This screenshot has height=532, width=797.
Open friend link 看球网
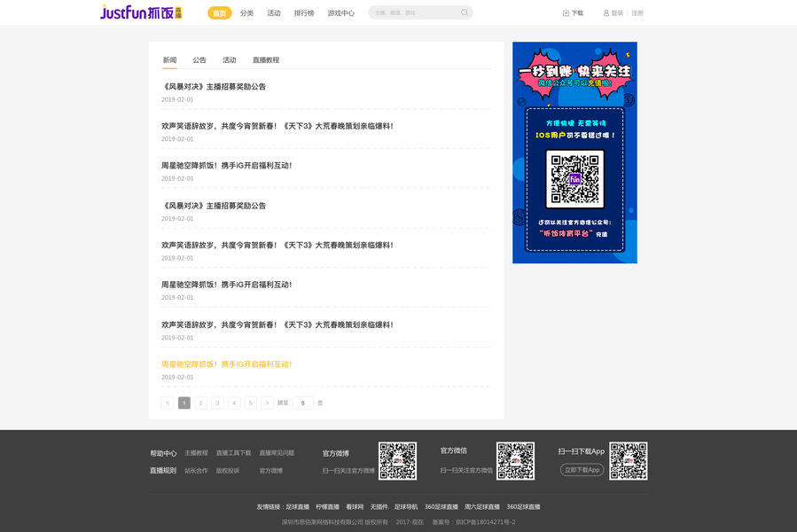pos(355,506)
